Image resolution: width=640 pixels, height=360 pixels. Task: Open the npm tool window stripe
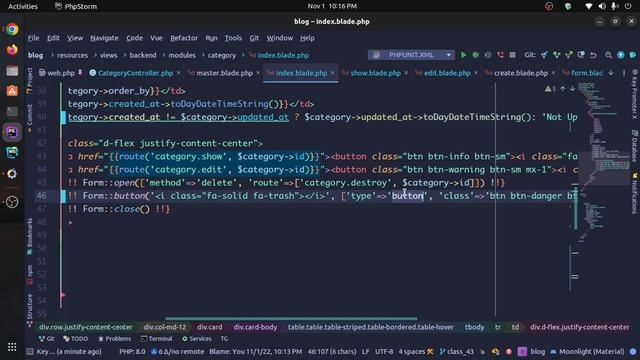[x=30, y=274]
